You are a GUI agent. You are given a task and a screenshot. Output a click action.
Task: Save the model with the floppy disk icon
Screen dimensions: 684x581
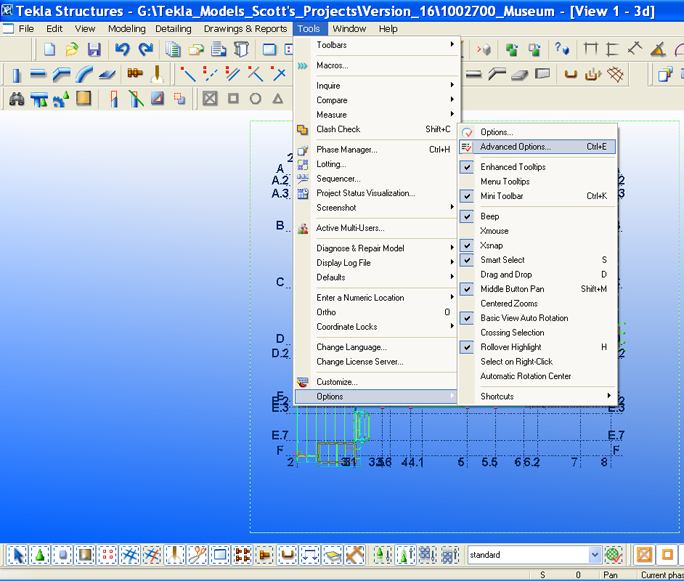tap(94, 49)
